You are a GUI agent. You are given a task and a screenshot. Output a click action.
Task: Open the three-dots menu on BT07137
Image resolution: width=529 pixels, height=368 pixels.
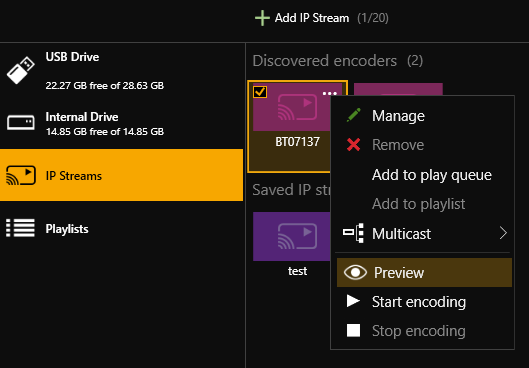tap(329, 93)
